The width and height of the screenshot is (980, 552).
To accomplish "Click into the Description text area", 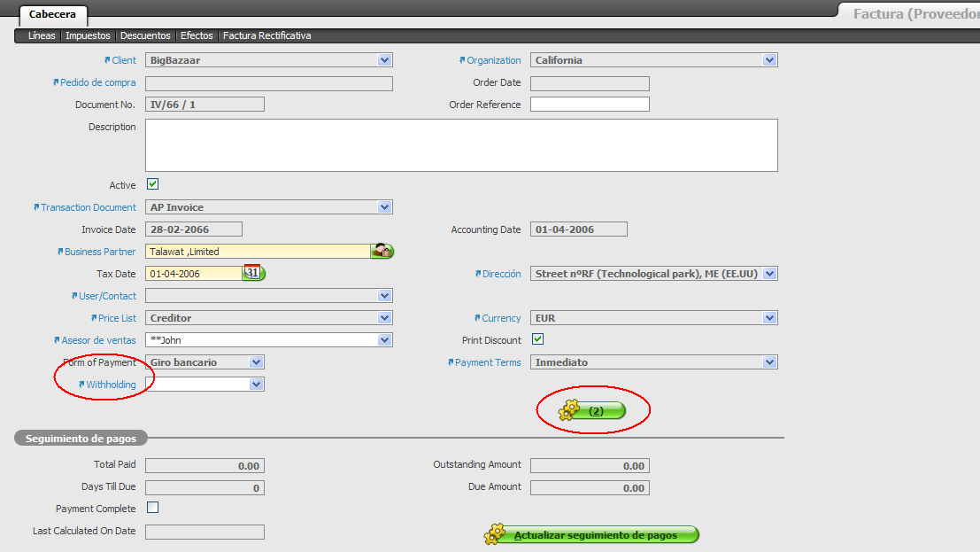I will (460, 144).
